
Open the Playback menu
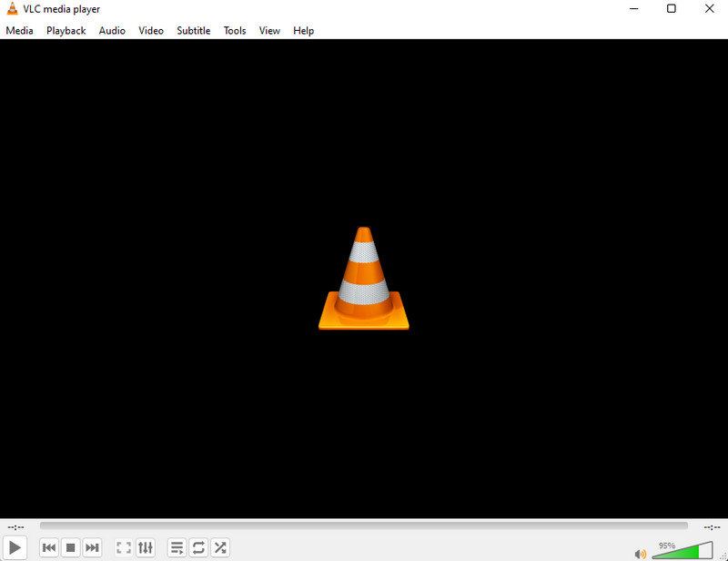[66, 30]
